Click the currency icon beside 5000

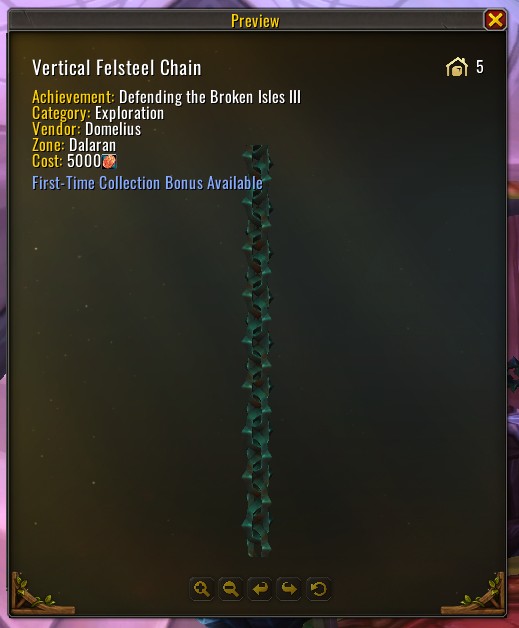click(x=109, y=161)
